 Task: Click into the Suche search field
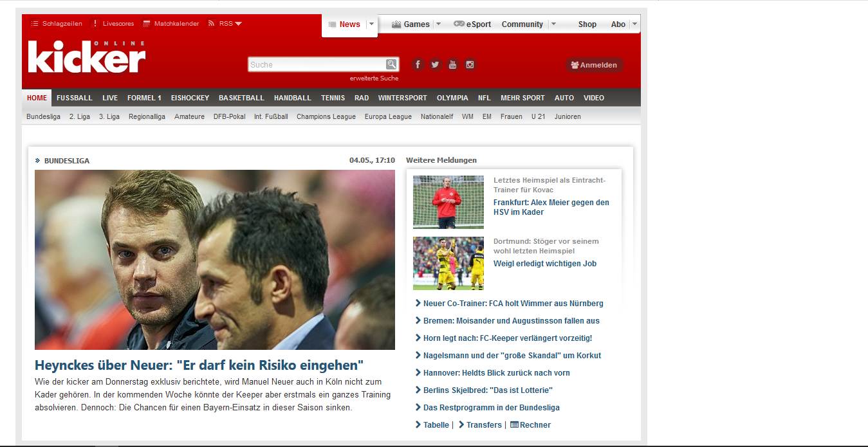pyautogui.click(x=317, y=64)
